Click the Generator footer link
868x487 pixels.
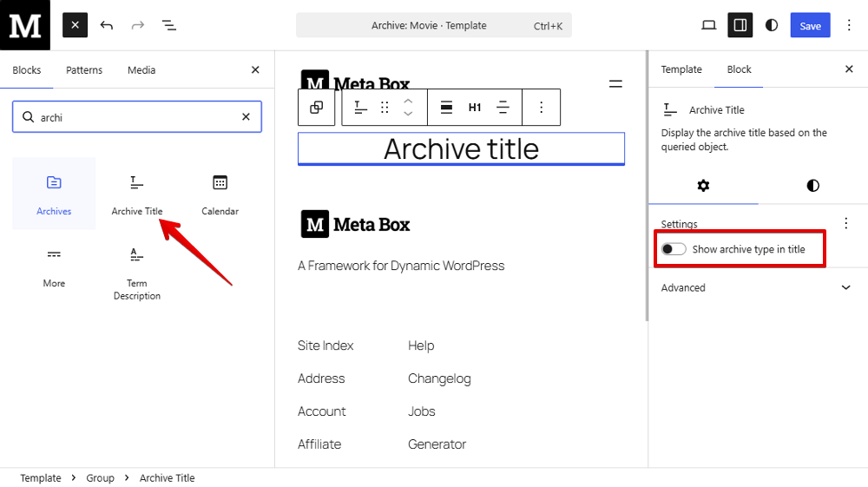click(x=437, y=444)
